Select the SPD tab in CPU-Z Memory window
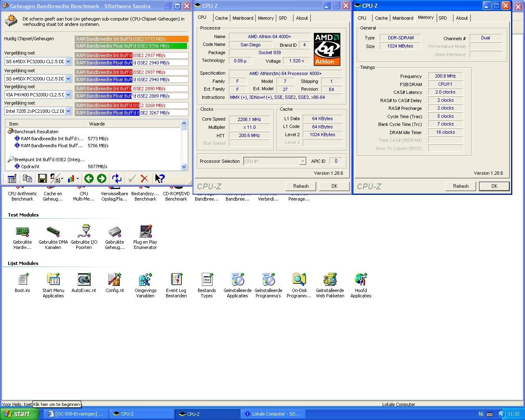525x420 pixels. click(x=443, y=18)
